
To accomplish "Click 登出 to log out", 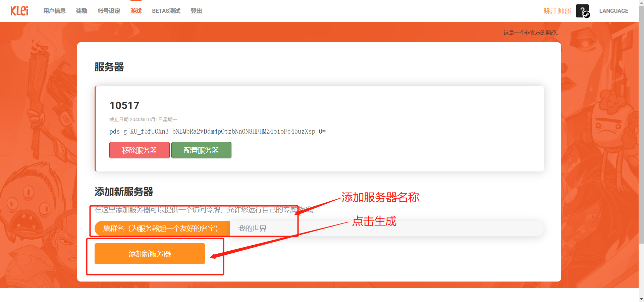I will 196,11.
